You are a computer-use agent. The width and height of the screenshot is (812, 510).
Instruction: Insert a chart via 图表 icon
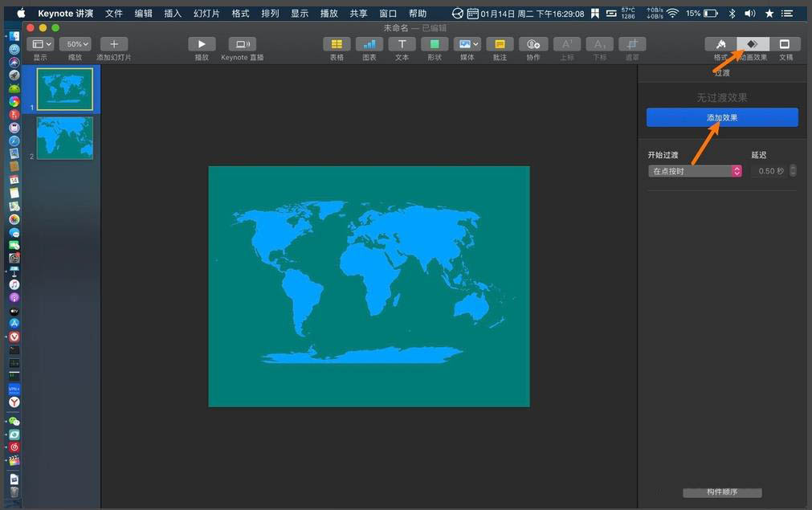tap(369, 44)
